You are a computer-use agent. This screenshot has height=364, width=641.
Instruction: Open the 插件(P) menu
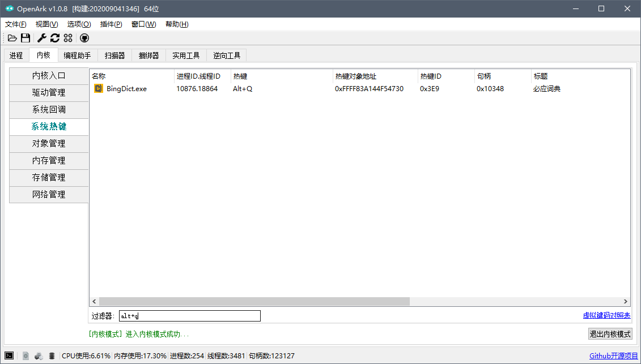click(111, 24)
